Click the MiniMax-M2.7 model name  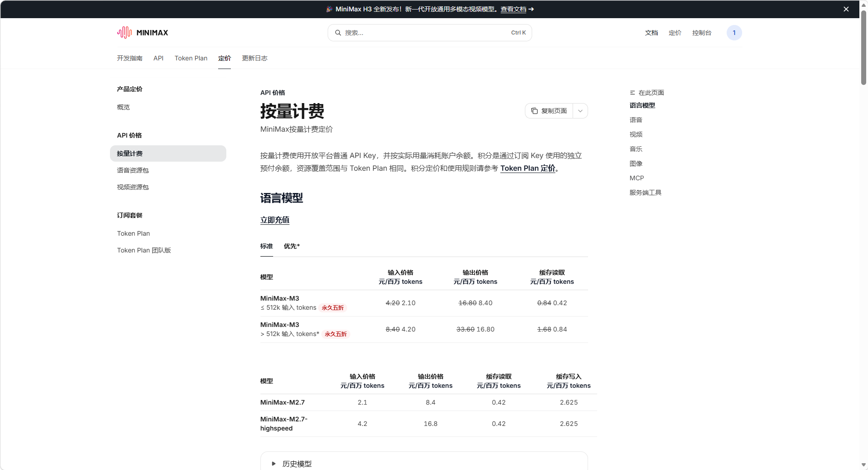(283, 402)
